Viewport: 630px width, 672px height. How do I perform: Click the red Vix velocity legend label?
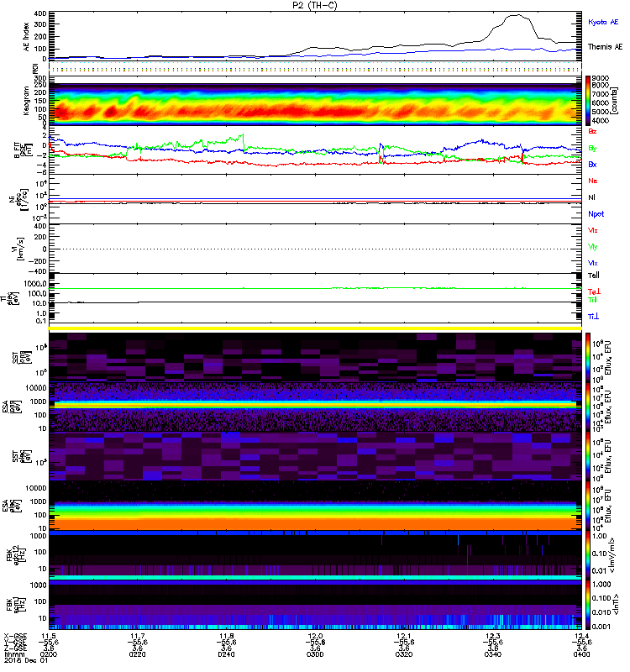coord(593,230)
